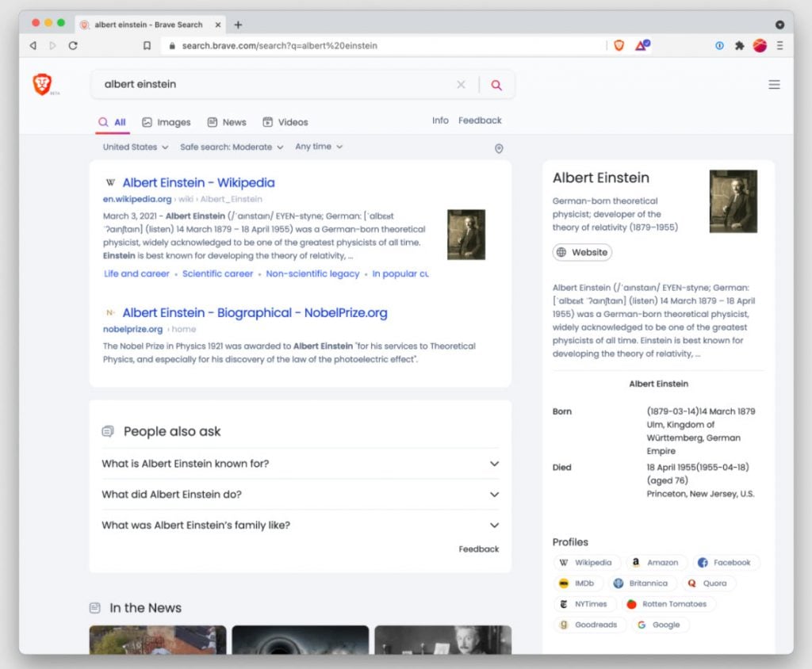
Task: Open the NYTimes profile chip
Action: click(584, 604)
